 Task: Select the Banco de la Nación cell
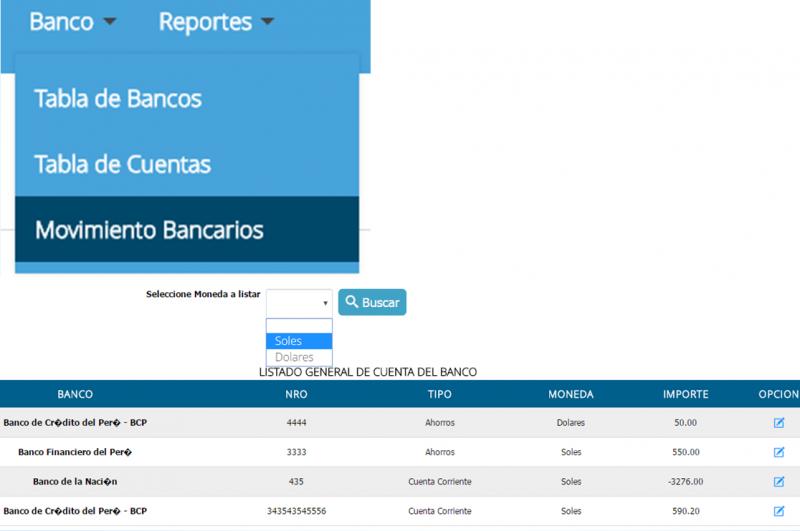click(75, 482)
